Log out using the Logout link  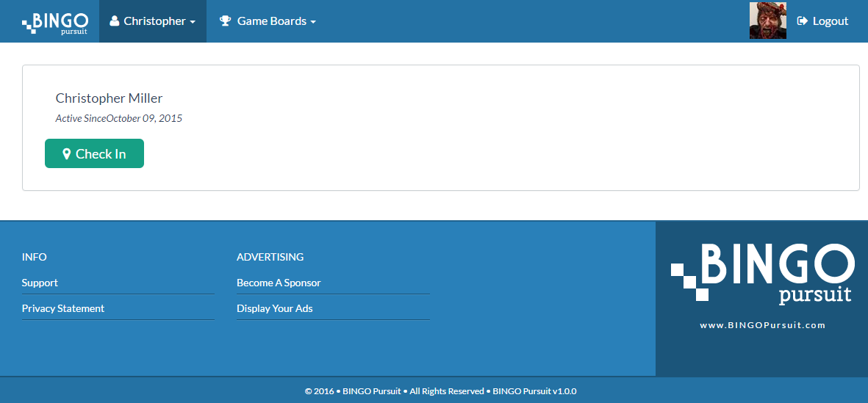pos(830,21)
